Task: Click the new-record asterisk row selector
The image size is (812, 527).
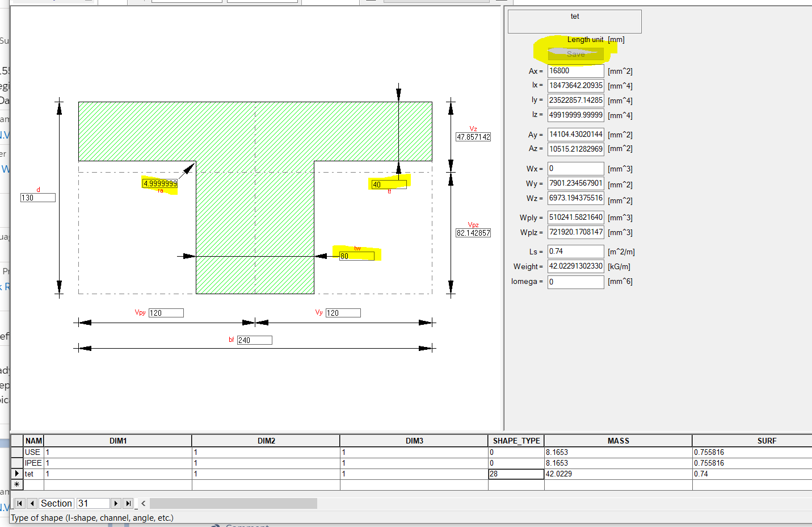Action: tap(17, 484)
